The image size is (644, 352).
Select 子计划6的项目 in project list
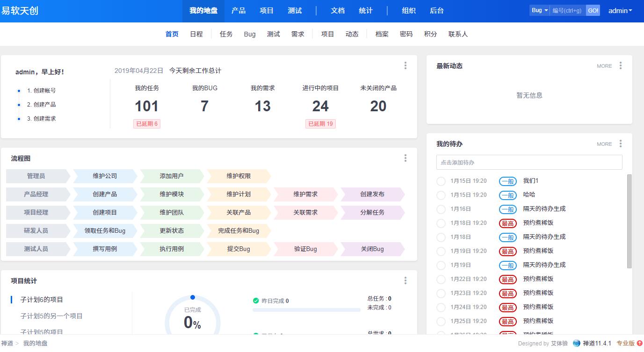42,300
